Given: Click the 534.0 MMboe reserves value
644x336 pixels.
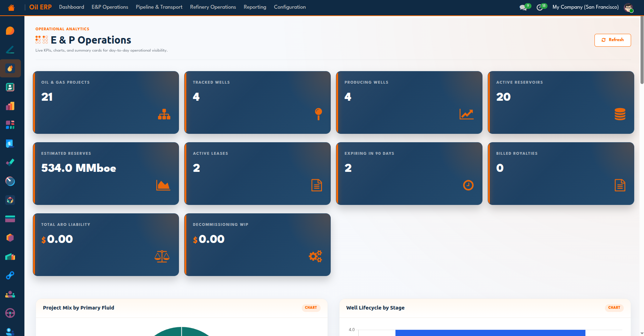Looking at the screenshot, I should click(78, 168).
